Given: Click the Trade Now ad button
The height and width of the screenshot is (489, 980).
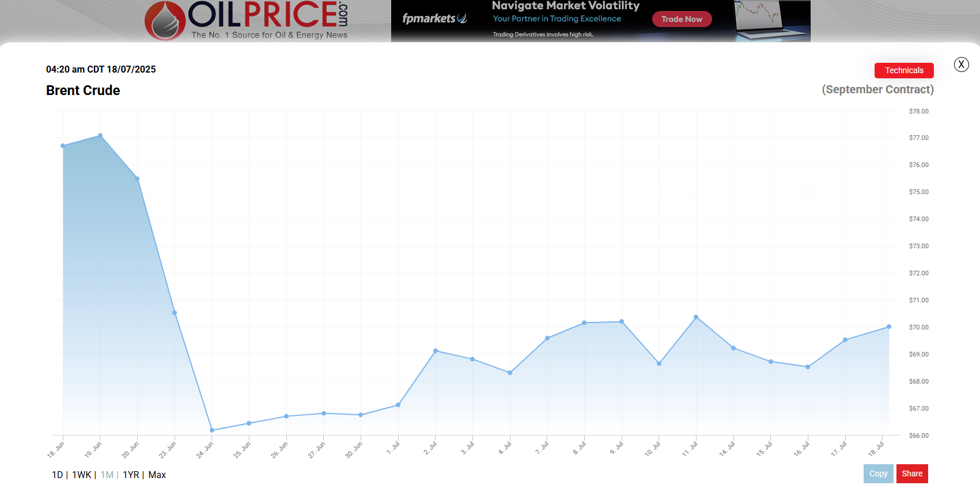Looking at the screenshot, I should pyautogui.click(x=682, y=19).
